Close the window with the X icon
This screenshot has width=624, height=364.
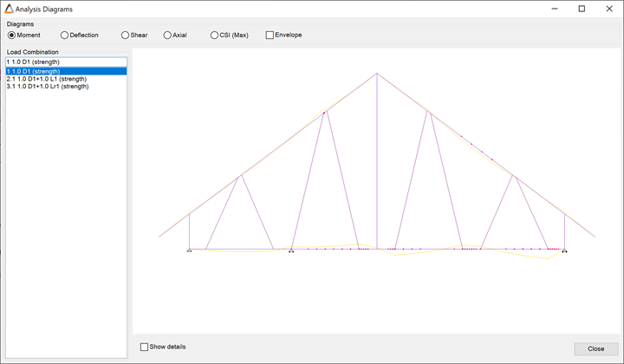point(609,9)
